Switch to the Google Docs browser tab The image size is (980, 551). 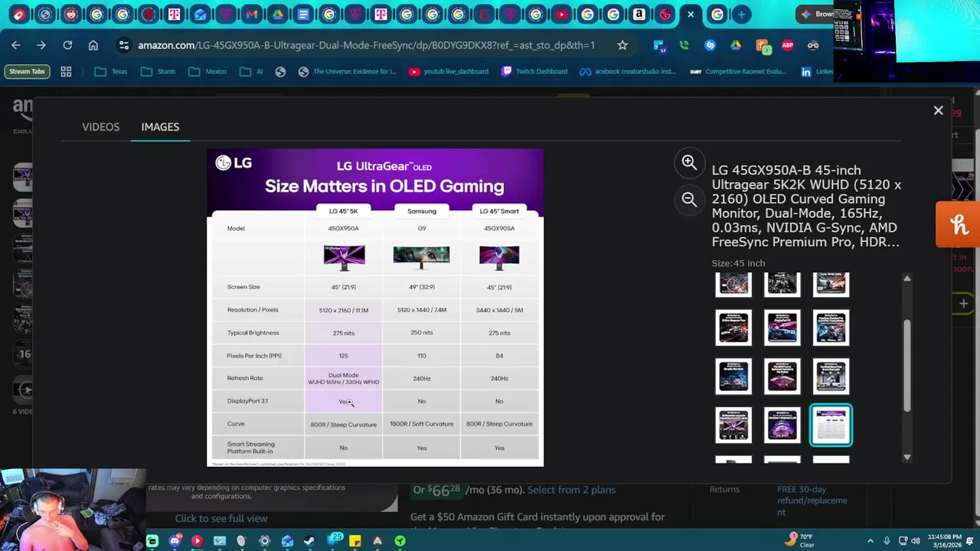click(x=303, y=14)
